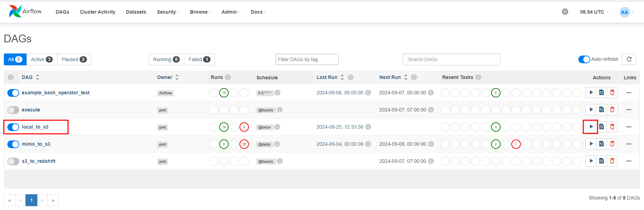Viewport: 644px width, 210px height.
Task: Reparse the s3_to_redshift DAG
Action: [x=601, y=161]
